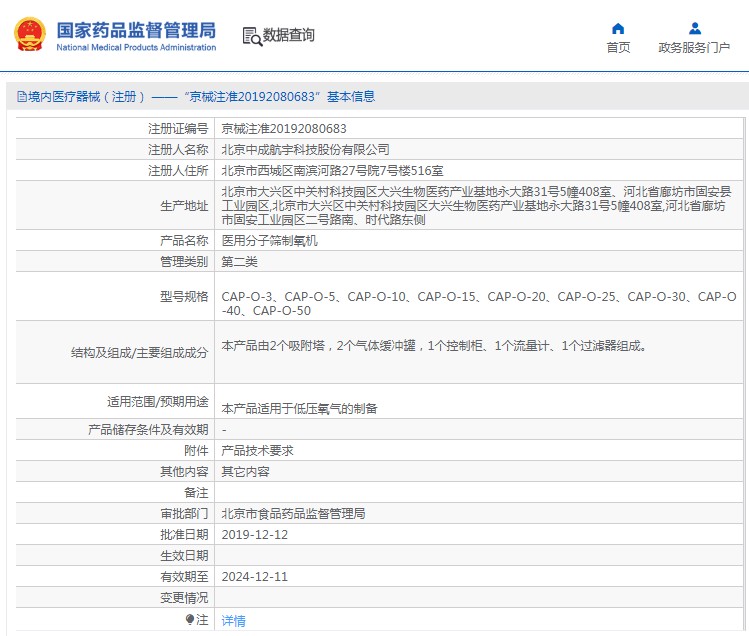The width and height of the screenshot is (749, 636).
Task: Click breadcrumb 境内医疗器械（注册）
Action: click(x=86, y=97)
